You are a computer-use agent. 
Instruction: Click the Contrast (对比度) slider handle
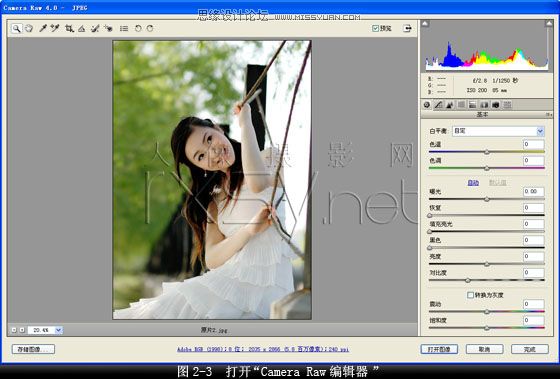click(x=468, y=280)
